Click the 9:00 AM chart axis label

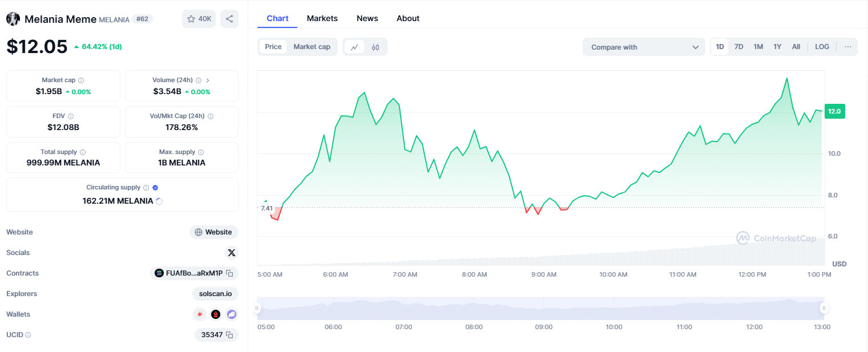544,274
